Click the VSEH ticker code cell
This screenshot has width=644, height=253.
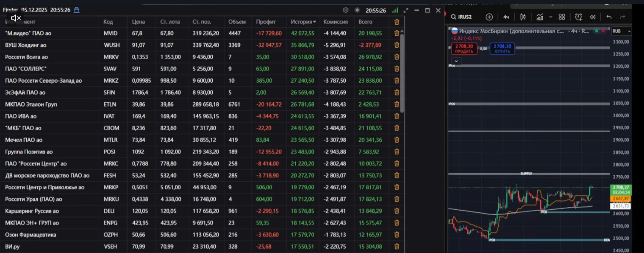click(110, 247)
